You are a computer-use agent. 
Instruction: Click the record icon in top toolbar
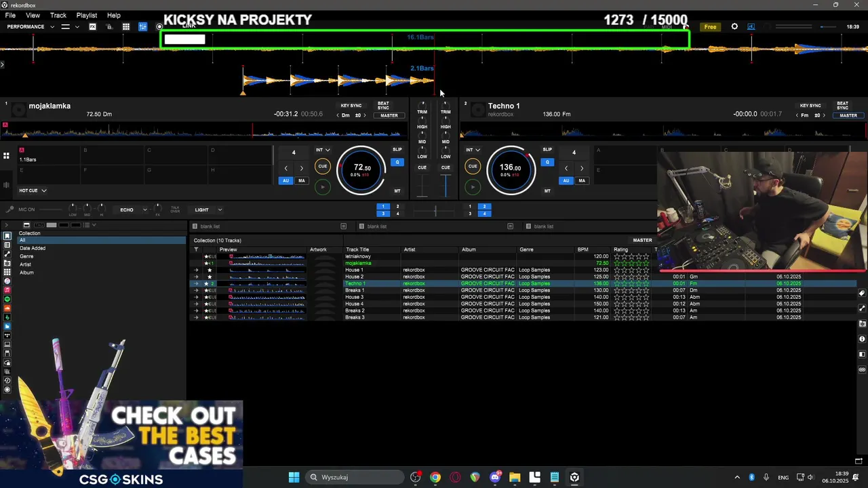point(159,27)
